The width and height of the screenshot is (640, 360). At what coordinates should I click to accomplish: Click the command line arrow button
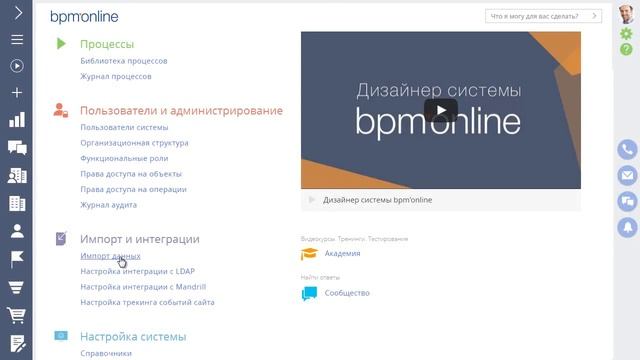[594, 16]
